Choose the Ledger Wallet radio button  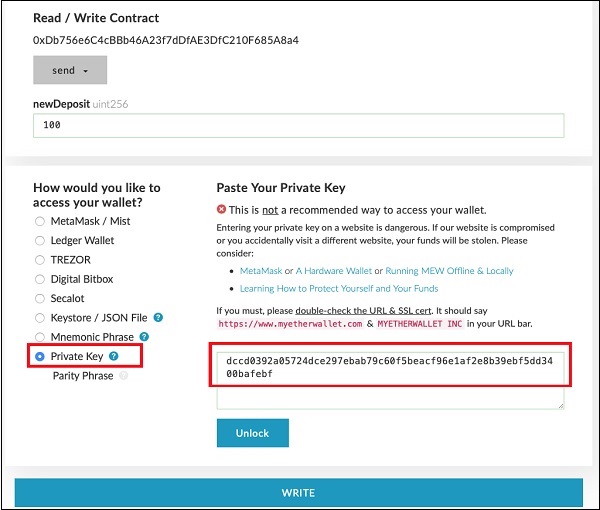40,241
